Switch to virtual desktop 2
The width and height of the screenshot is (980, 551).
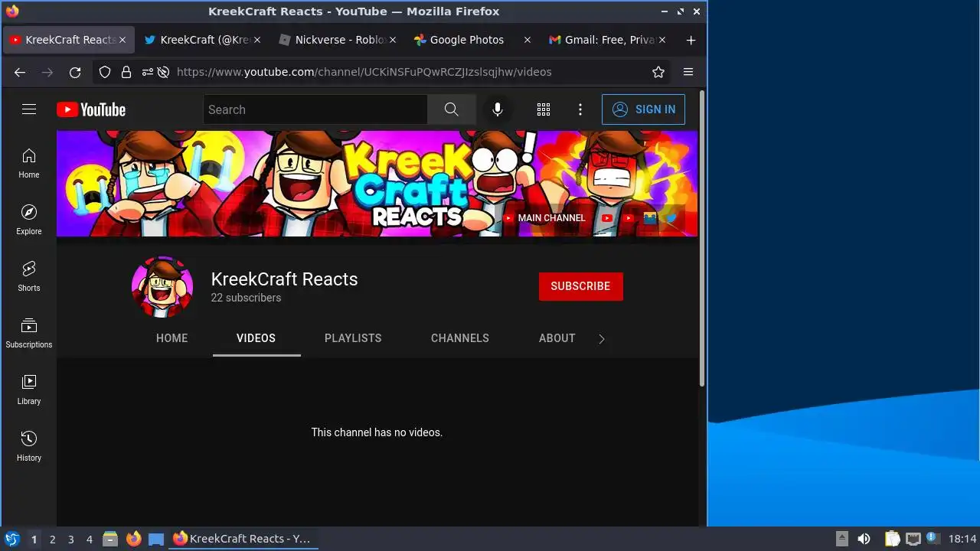[x=52, y=540]
